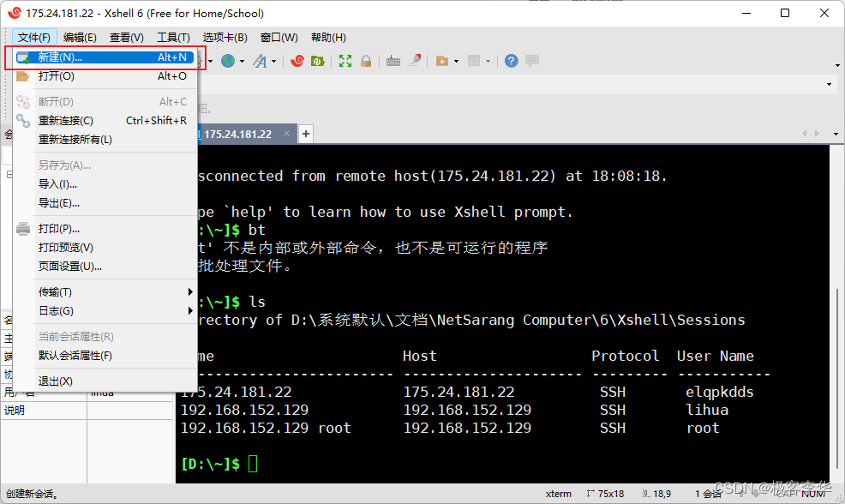The image size is (845, 504).
Task: Open toolbar options arrow at right end
Action: 837,65
